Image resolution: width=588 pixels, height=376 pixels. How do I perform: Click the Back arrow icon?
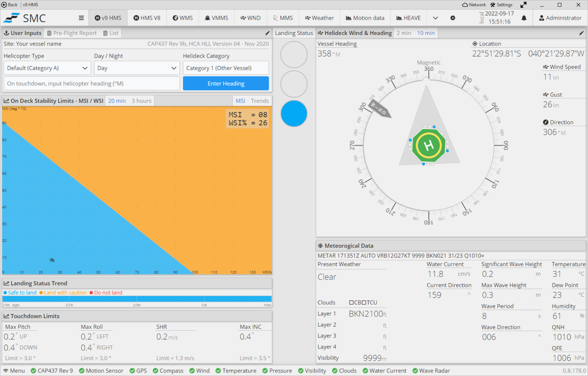(4, 5)
